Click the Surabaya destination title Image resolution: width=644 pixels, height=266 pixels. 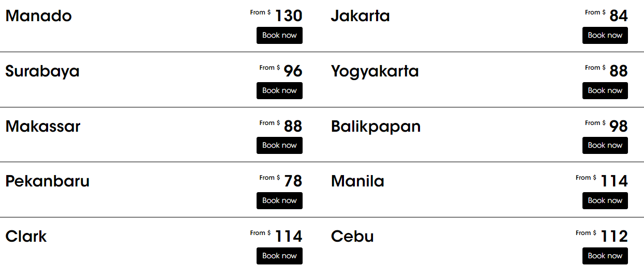[x=42, y=71]
